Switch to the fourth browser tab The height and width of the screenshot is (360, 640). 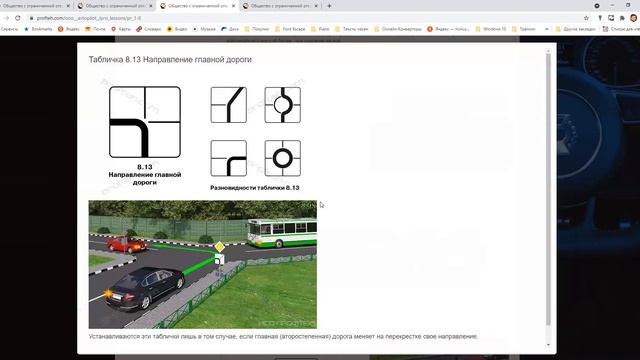(280, 6)
